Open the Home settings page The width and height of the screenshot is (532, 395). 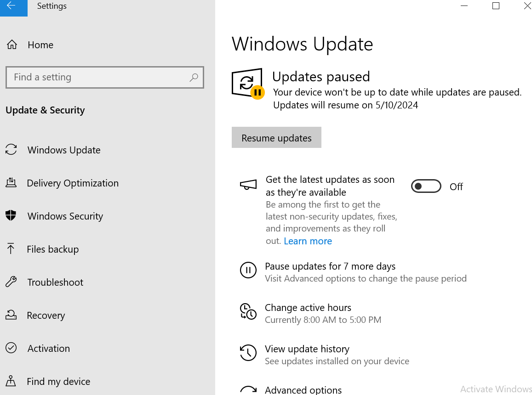tap(40, 45)
